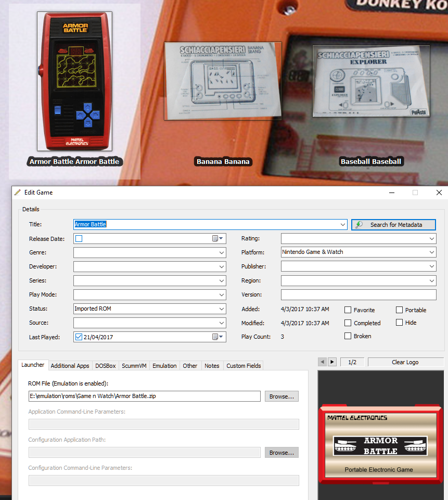
Task: Change the Platform dropdown from Nintendo Game & Watch
Action: [432, 252]
